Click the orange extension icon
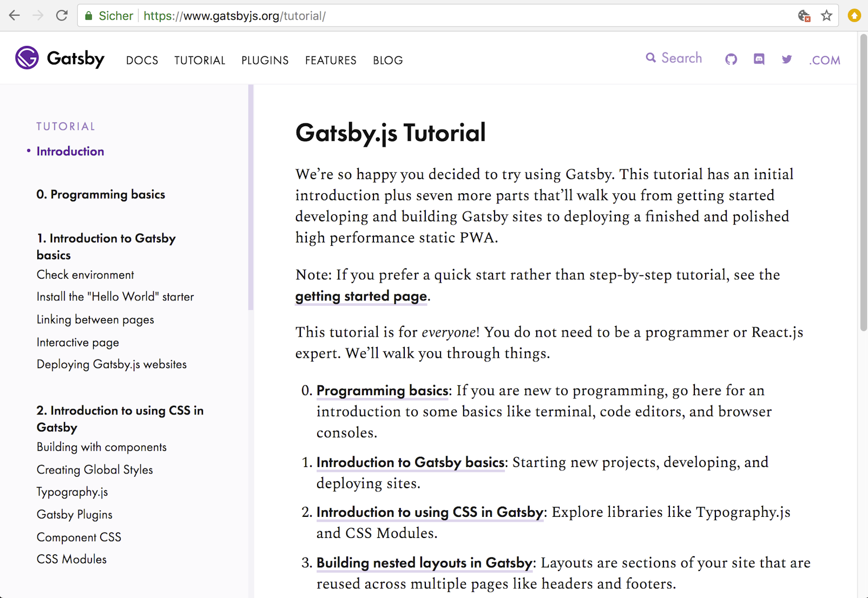The image size is (868, 598). 854,16
